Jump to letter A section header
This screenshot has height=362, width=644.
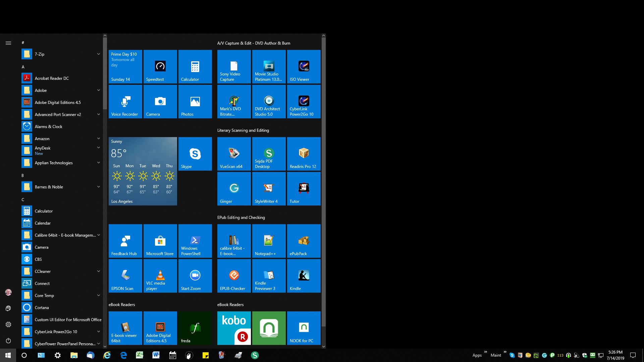[23, 67]
